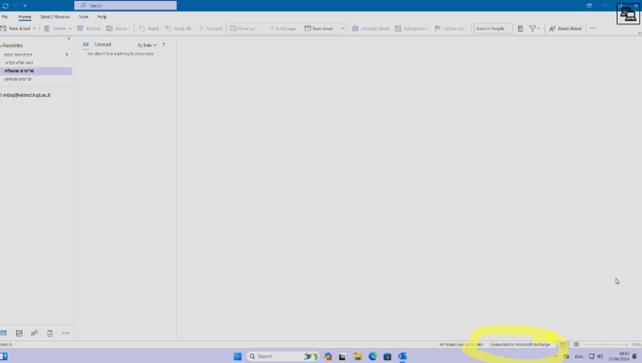Switch to Normal view in status bar

click(x=563, y=345)
